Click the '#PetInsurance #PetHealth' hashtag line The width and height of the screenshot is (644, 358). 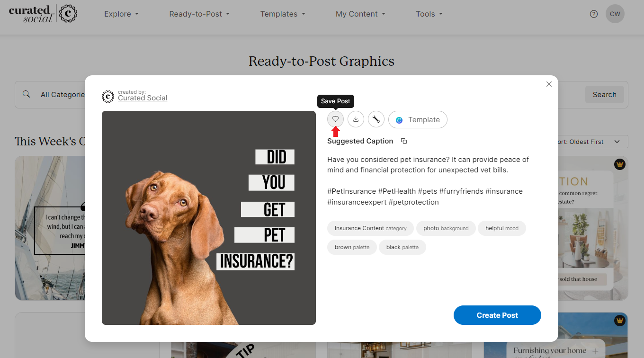(425, 191)
